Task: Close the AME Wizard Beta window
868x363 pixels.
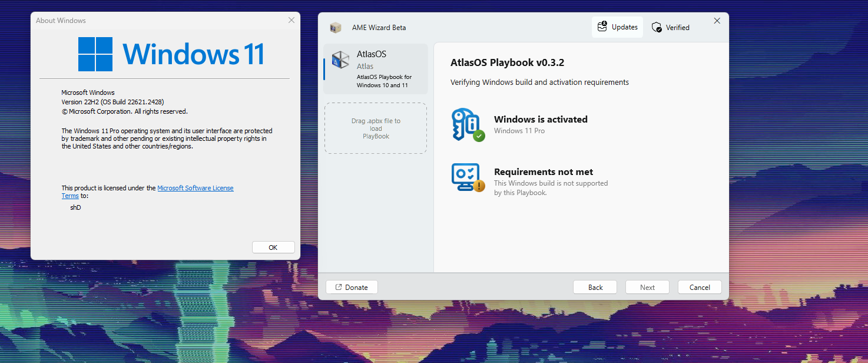Action: (x=717, y=21)
